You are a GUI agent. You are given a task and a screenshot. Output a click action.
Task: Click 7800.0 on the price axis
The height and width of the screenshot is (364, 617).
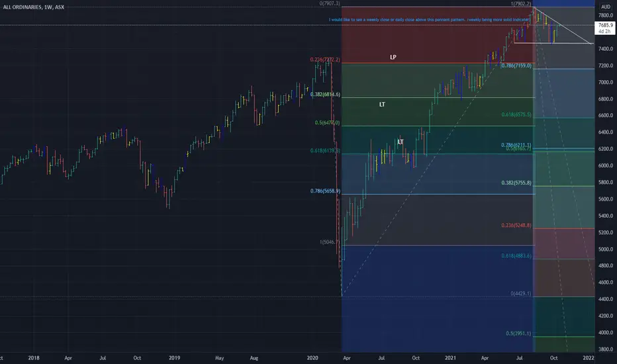[x=606, y=15]
